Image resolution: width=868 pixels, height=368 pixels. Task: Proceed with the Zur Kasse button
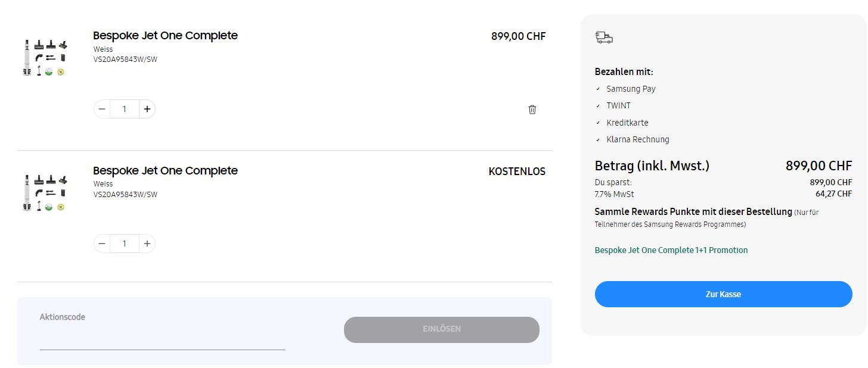click(x=723, y=294)
